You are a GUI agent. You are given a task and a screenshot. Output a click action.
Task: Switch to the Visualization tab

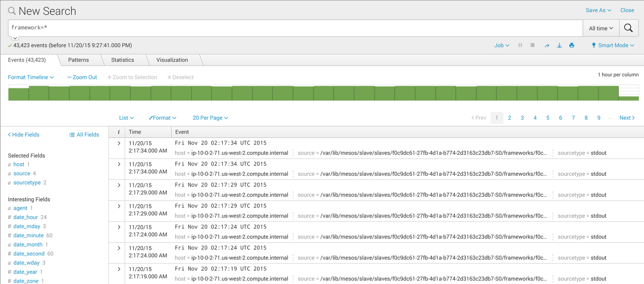point(172,60)
